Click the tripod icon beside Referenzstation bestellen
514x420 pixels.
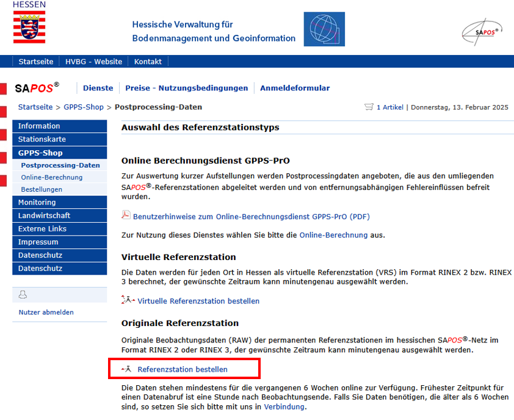point(126,369)
